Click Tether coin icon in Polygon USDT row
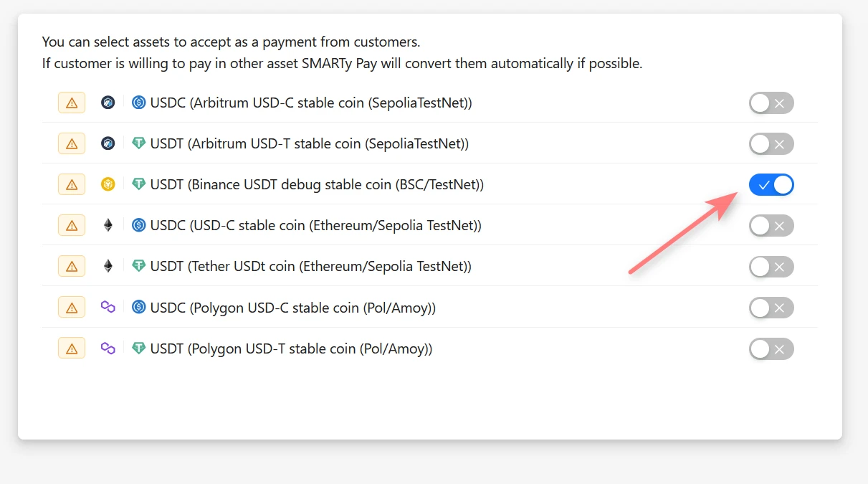The height and width of the screenshot is (484, 868). point(138,348)
